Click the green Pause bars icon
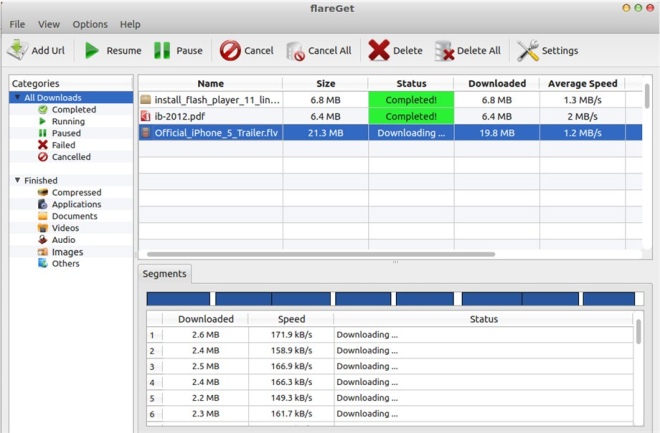Viewport: 660px width, 433px height. tap(162, 50)
